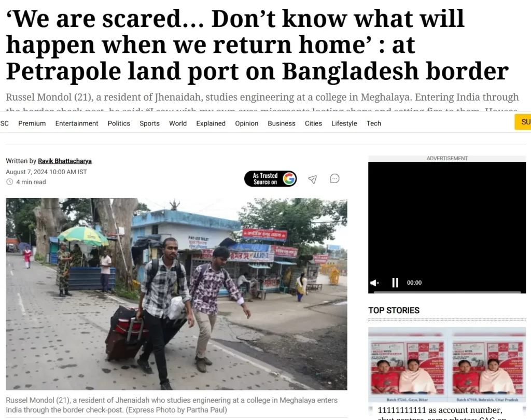This screenshot has width=531, height=420.
Task: Open the comments speech bubble icon
Action: coord(334,178)
